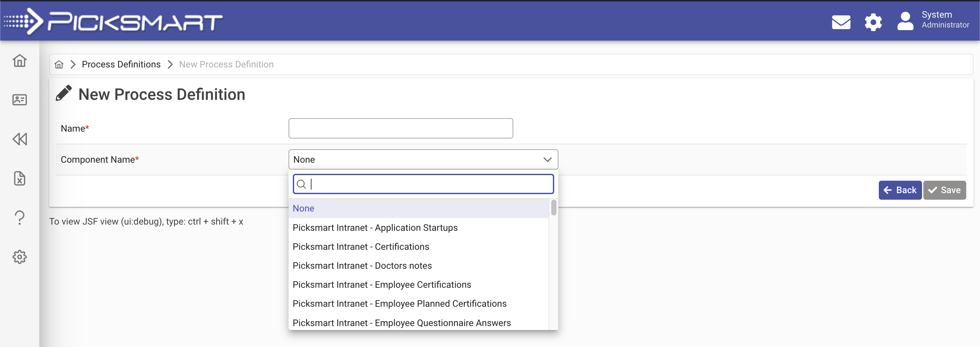Select the sidebar rewind double-arrow icon
The width and height of the screenshot is (980, 347).
(19, 139)
